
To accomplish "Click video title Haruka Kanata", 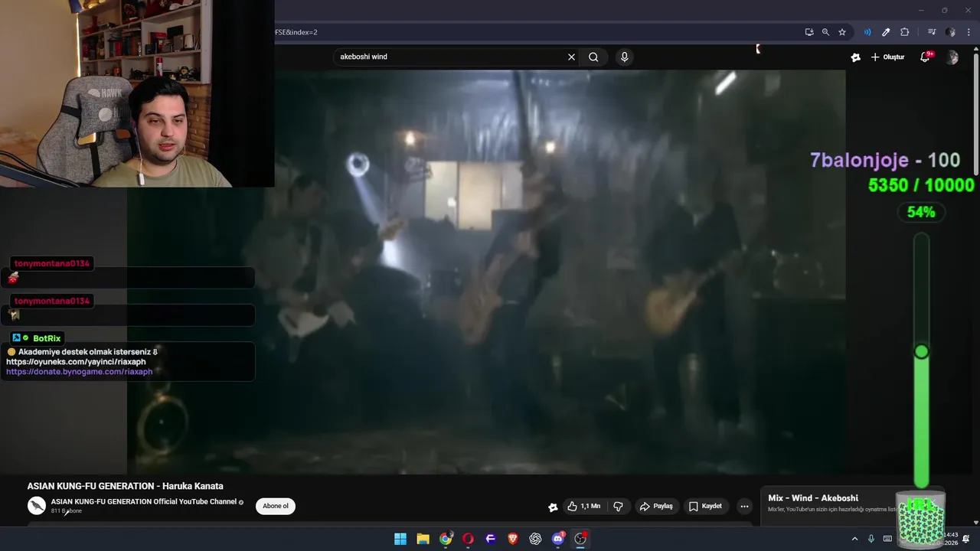I will pyautogui.click(x=126, y=486).
